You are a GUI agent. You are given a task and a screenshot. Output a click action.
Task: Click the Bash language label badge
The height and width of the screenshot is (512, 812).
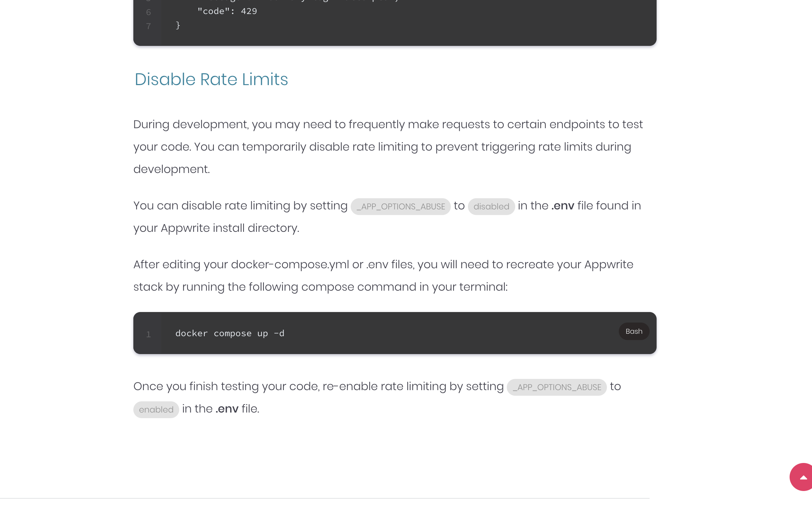(634, 331)
